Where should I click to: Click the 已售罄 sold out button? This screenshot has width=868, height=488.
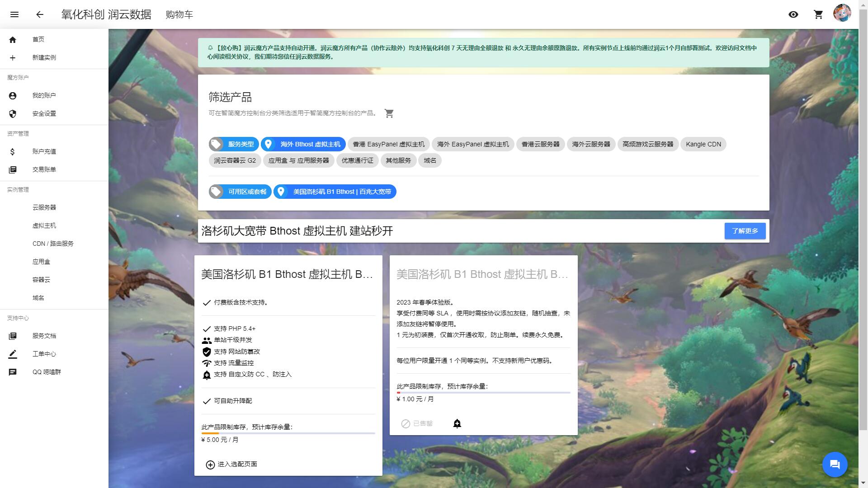(x=417, y=424)
